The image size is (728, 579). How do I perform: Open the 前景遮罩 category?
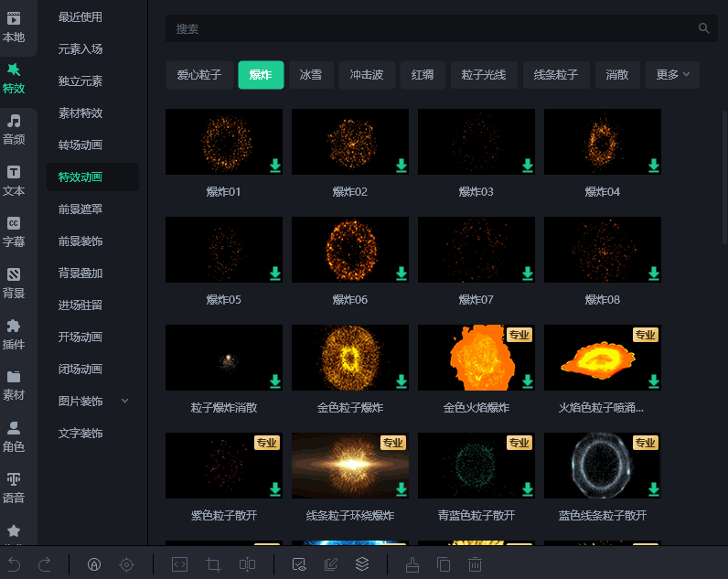tap(80, 209)
